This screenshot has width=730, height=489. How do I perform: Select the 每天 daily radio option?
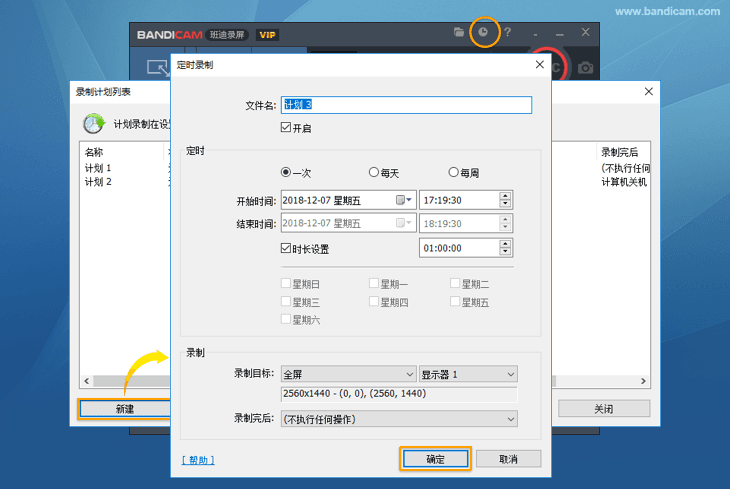(x=375, y=172)
